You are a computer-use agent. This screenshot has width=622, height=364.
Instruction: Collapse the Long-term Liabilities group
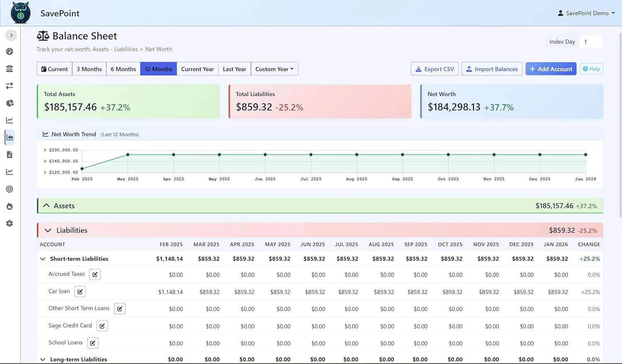43,359
